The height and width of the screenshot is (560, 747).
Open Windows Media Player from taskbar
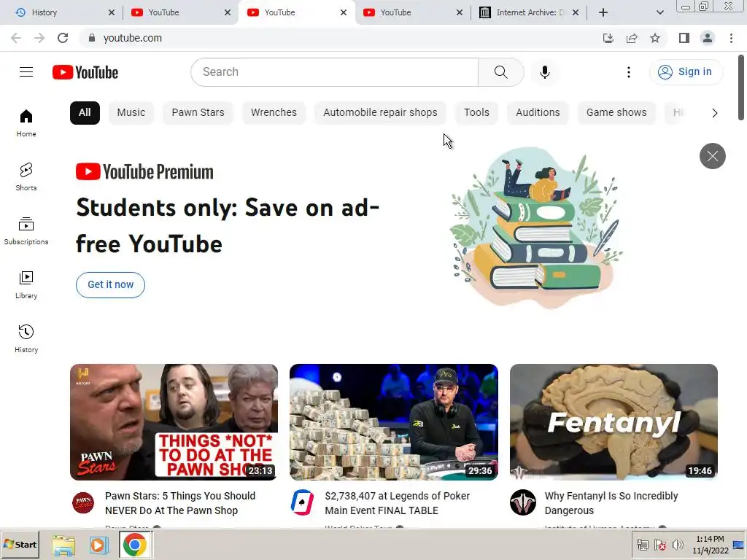(98, 545)
